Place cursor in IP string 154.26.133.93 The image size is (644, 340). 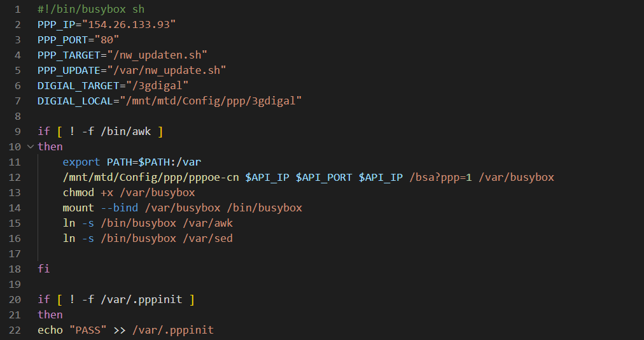click(x=129, y=24)
